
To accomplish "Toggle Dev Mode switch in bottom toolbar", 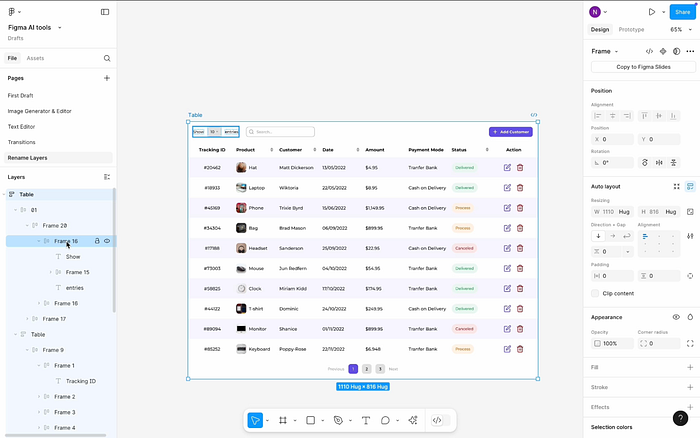I will [437, 420].
